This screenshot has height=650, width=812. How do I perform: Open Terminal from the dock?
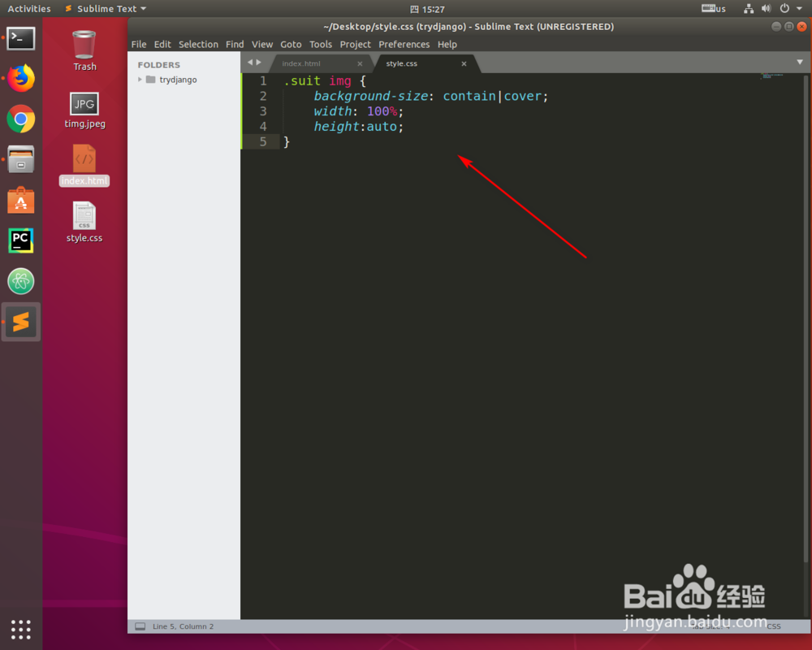click(21, 39)
